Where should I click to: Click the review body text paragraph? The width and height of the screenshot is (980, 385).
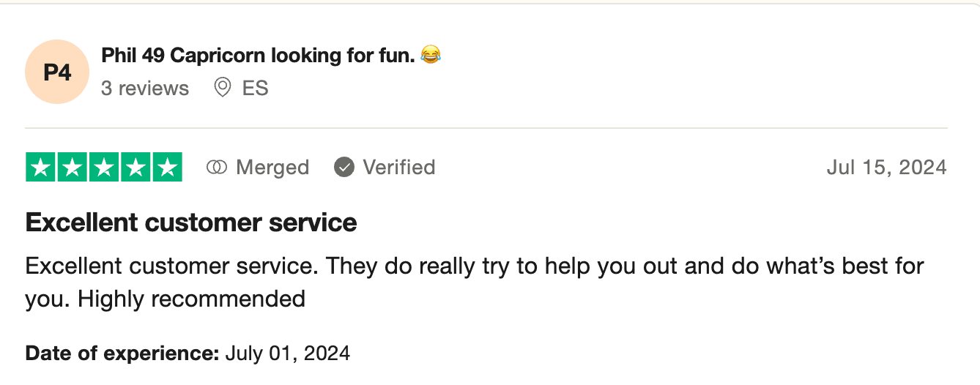point(474,282)
